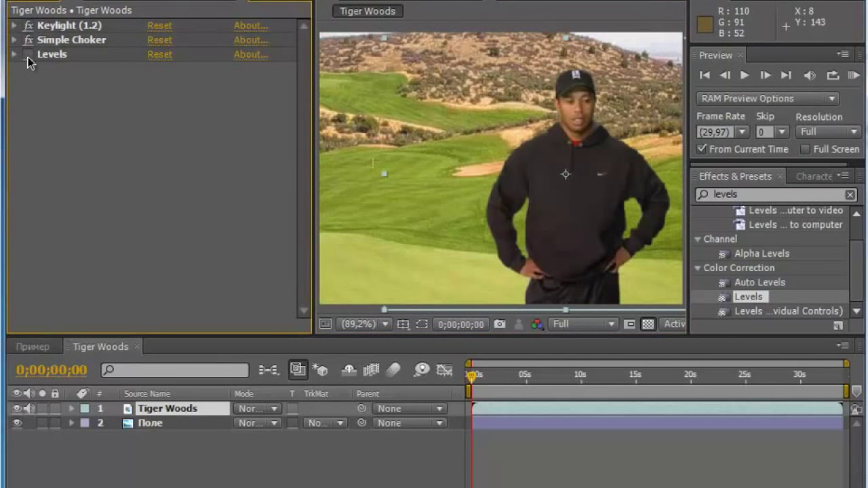
Task: Open the Preview panel options menu
Action: pos(843,54)
